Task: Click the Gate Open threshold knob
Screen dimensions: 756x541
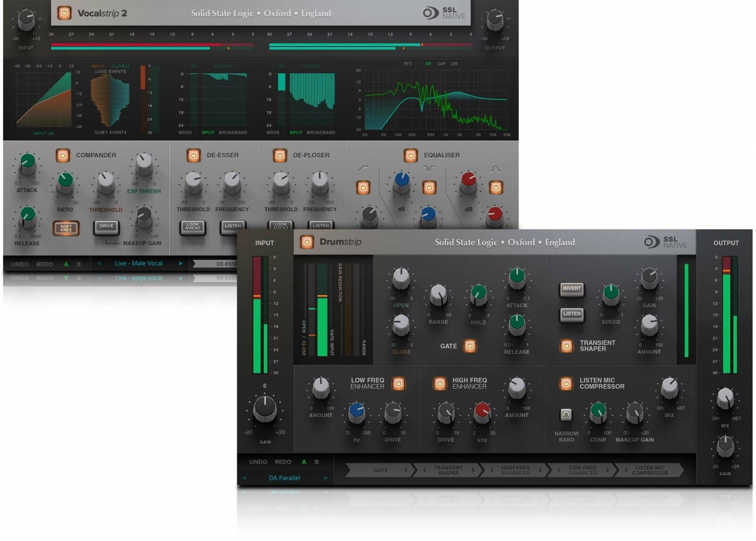Action: tap(401, 279)
